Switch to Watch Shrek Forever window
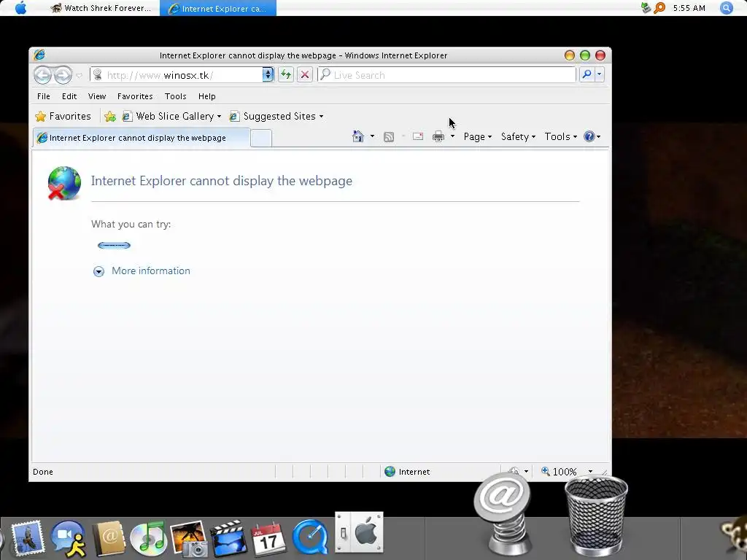 pyautogui.click(x=101, y=8)
